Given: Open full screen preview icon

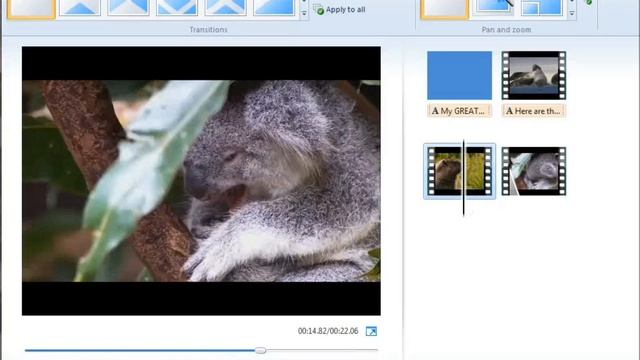Looking at the screenshot, I should [x=371, y=331].
